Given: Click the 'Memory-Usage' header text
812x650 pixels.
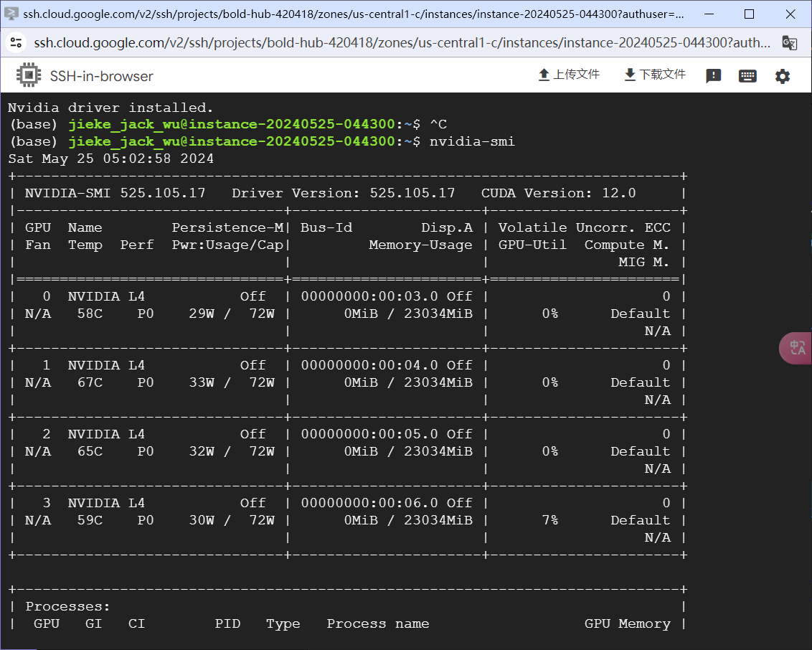Looking at the screenshot, I should coord(420,245).
